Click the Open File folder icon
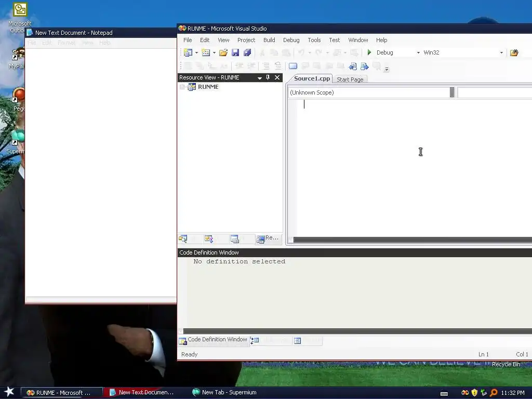 click(x=223, y=52)
